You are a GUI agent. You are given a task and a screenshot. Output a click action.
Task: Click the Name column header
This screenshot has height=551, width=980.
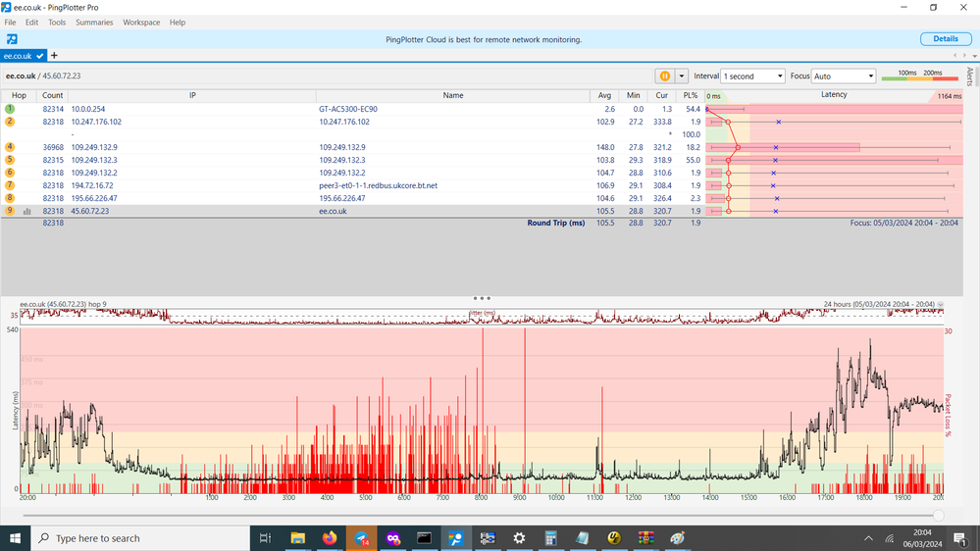click(x=453, y=95)
